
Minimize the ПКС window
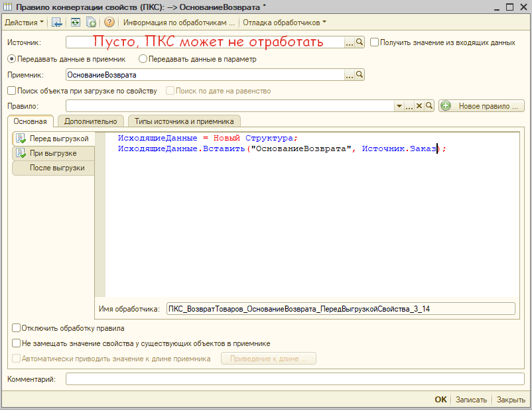497,7
